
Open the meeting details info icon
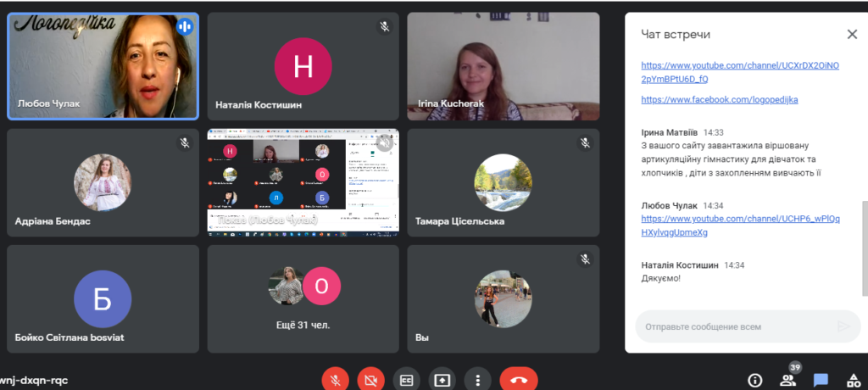[755, 381]
